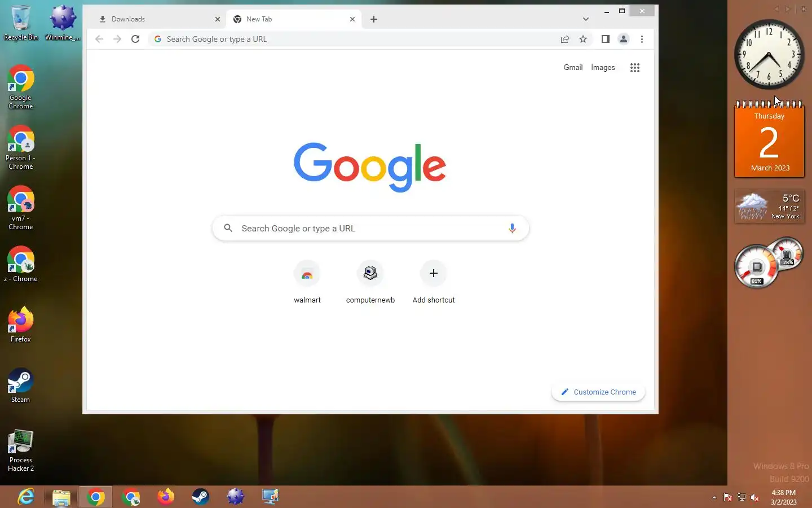Viewport: 812px width, 508px height.
Task: Click the active Chrome taskbar button
Action: 96,497
